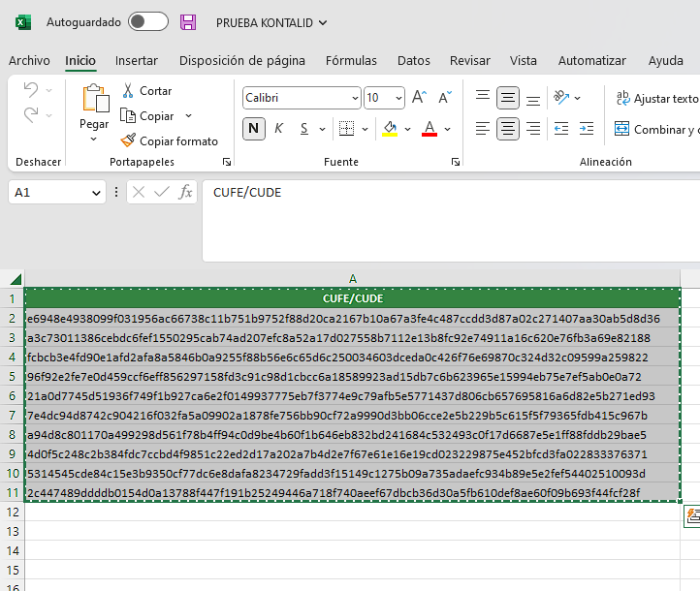Save the workbook with the purple disk icon
Image resolution: width=700 pixels, height=591 pixels.
(188, 22)
